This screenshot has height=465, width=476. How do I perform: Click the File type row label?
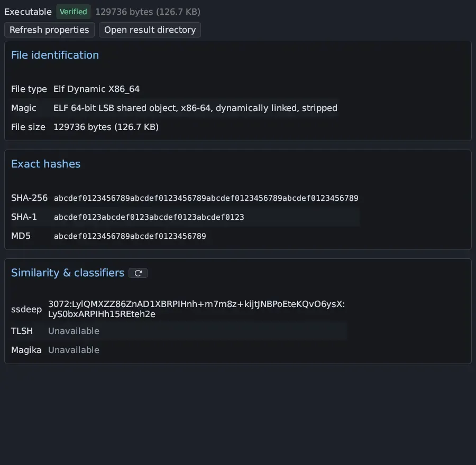[29, 89]
